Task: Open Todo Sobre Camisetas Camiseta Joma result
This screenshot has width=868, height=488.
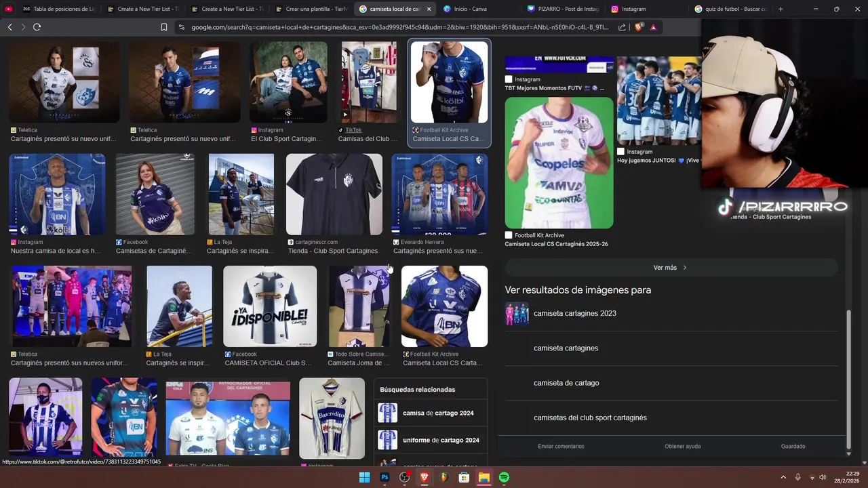Action: [x=359, y=316]
